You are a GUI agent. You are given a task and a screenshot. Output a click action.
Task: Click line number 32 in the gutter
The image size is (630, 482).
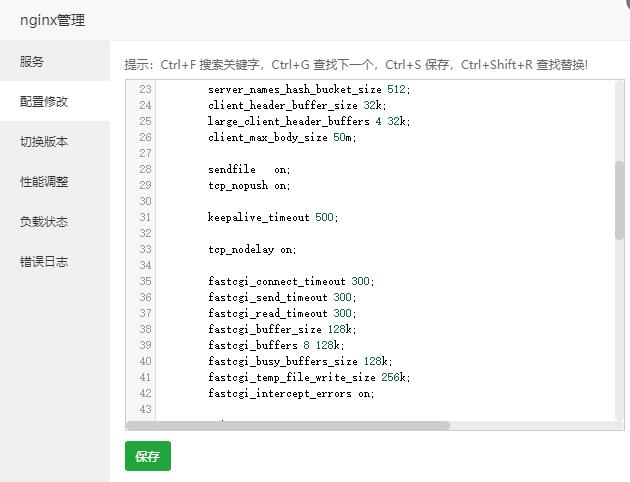click(x=145, y=233)
